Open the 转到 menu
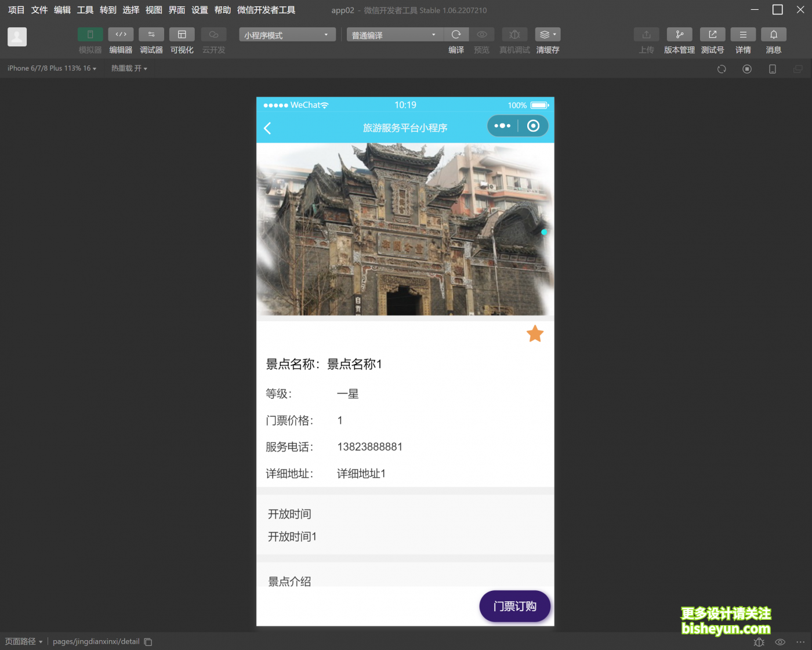The height and width of the screenshot is (650, 812). tap(108, 10)
